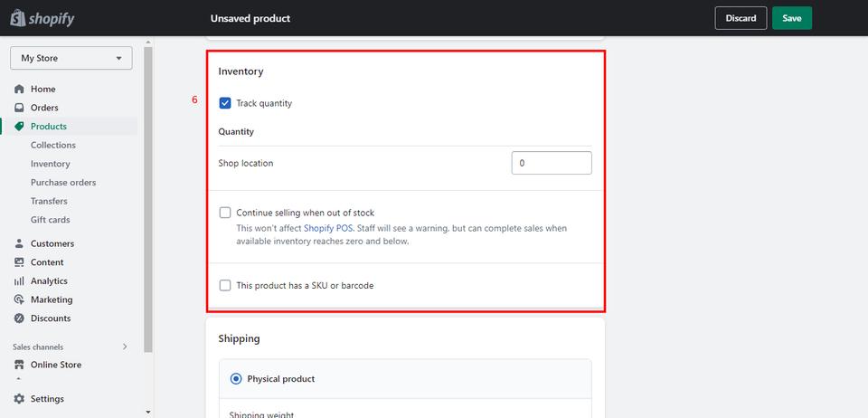Click the Sales channels label

pos(38,347)
